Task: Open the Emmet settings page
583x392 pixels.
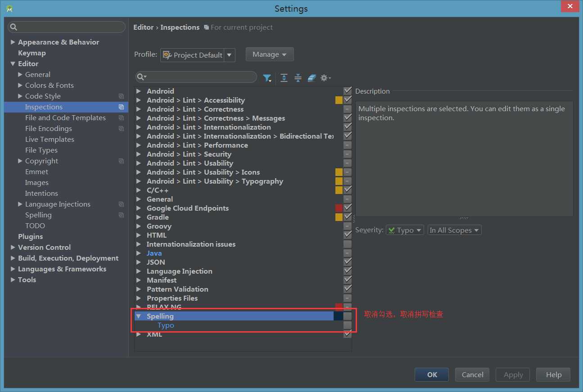Action: pyautogui.click(x=36, y=172)
